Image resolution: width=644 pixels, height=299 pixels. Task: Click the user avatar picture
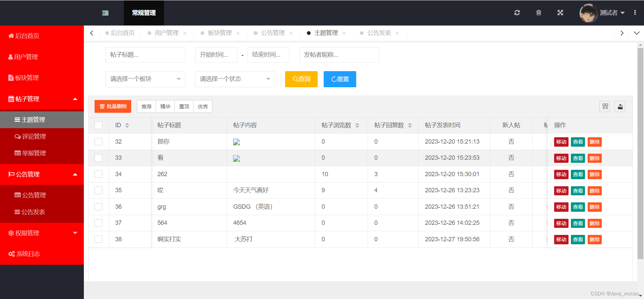click(x=588, y=13)
